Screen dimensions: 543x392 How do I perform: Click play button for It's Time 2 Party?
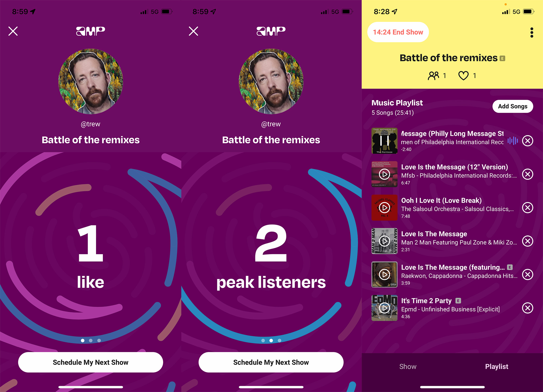tap(384, 308)
